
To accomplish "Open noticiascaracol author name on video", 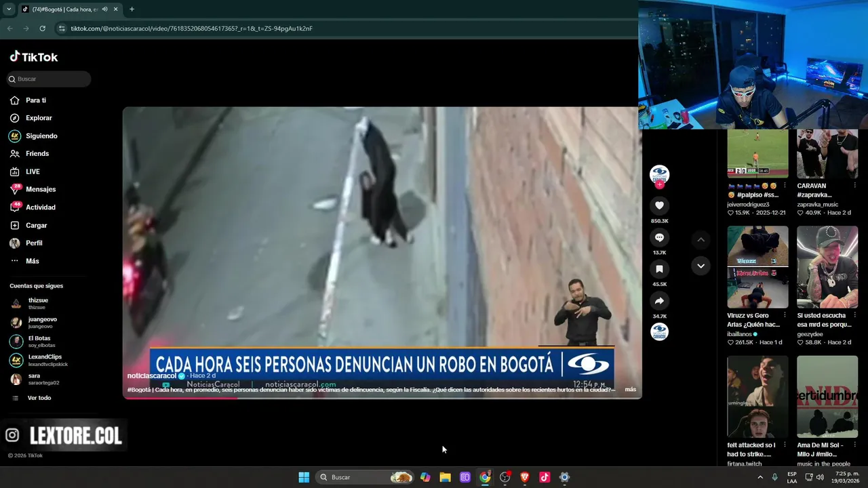I will click(152, 375).
